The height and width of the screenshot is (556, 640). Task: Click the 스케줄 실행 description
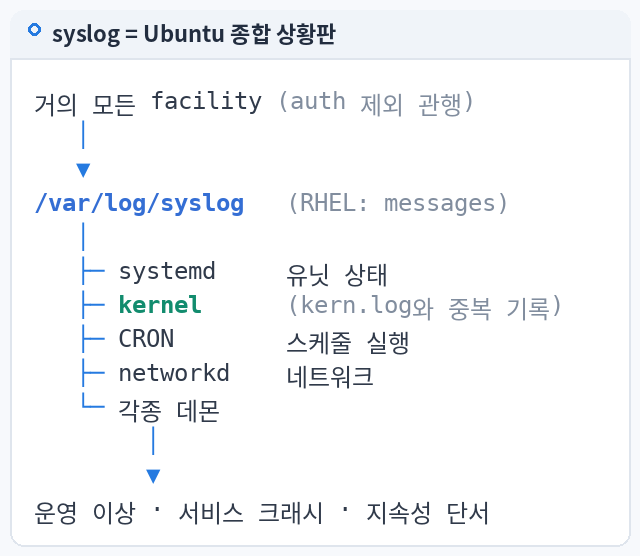(348, 342)
